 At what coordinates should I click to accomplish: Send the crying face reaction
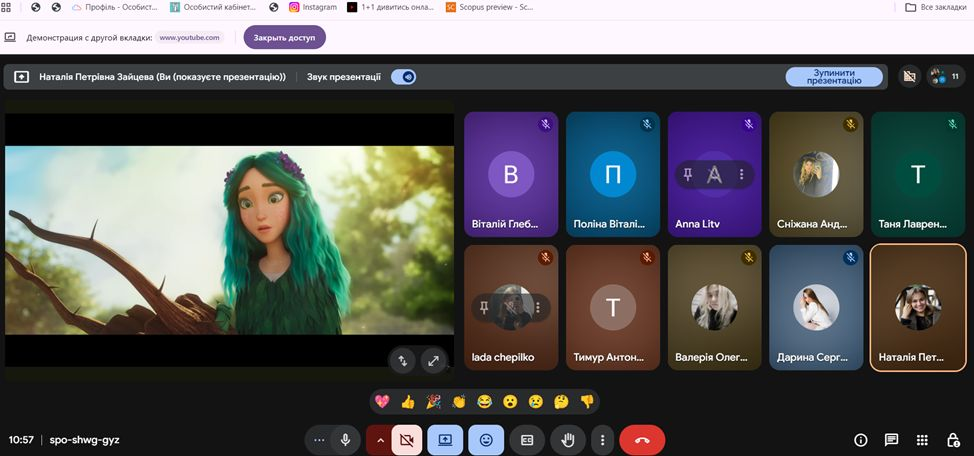(x=535, y=402)
